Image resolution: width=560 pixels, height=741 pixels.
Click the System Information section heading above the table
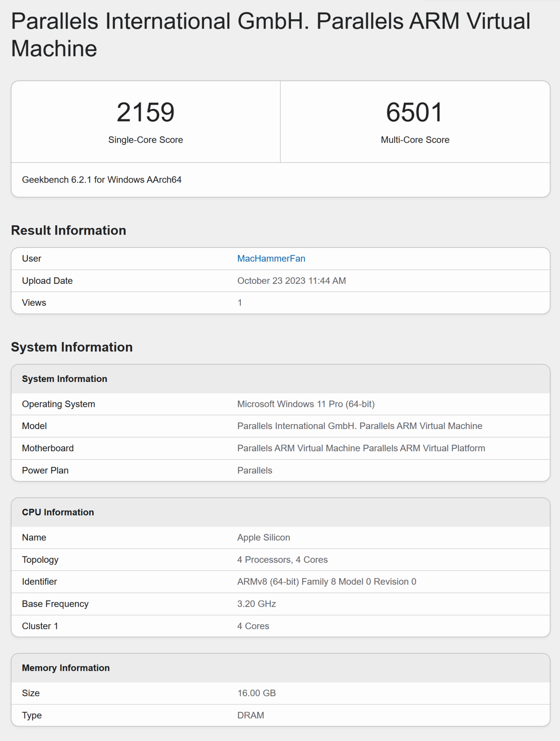pyautogui.click(x=72, y=347)
